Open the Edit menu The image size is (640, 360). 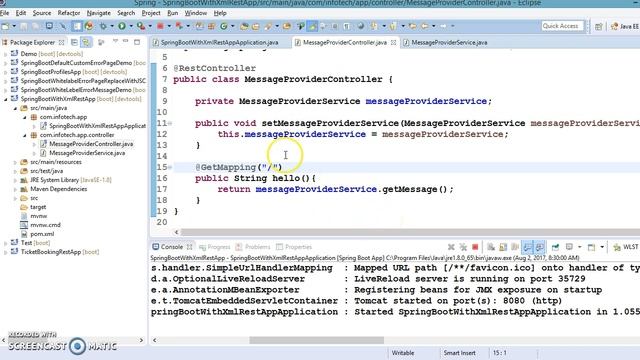pos(21,13)
